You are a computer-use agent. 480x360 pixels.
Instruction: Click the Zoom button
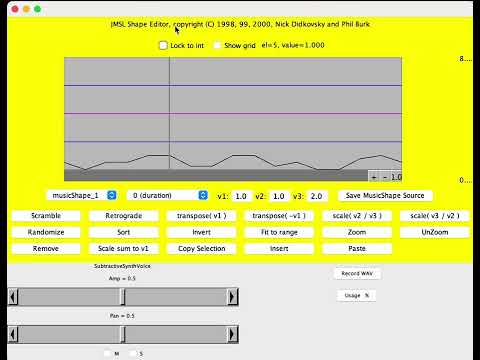click(x=357, y=232)
